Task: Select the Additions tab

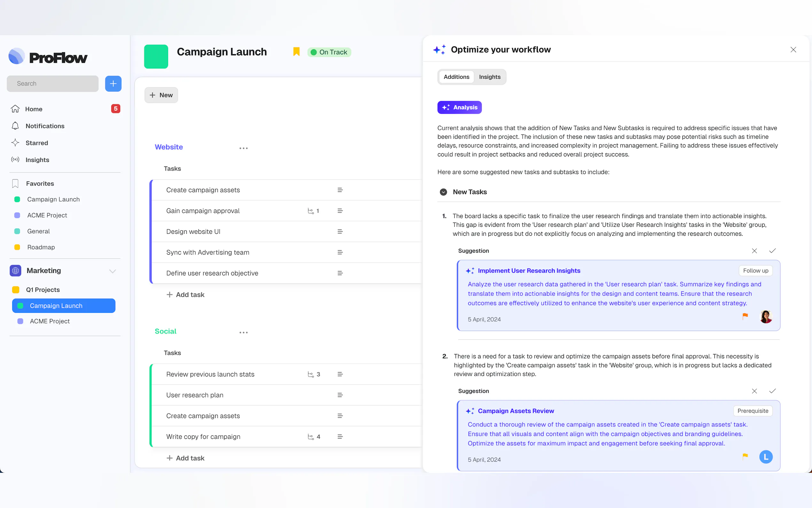Action: 456,77
